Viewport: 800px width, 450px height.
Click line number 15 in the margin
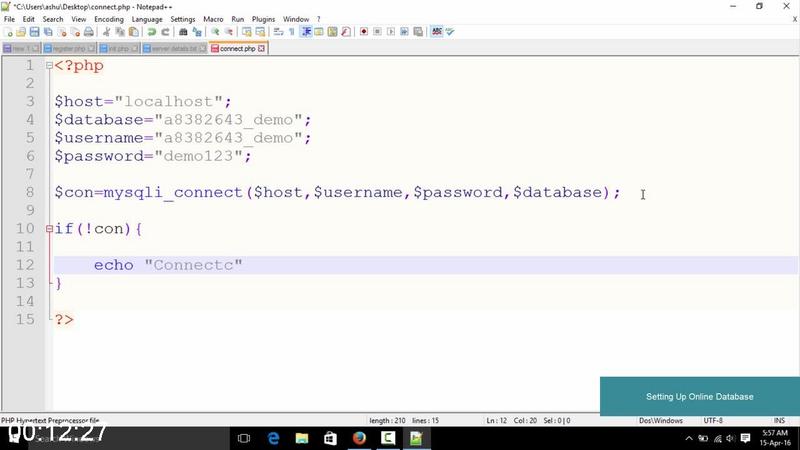pyautogui.click(x=25, y=319)
